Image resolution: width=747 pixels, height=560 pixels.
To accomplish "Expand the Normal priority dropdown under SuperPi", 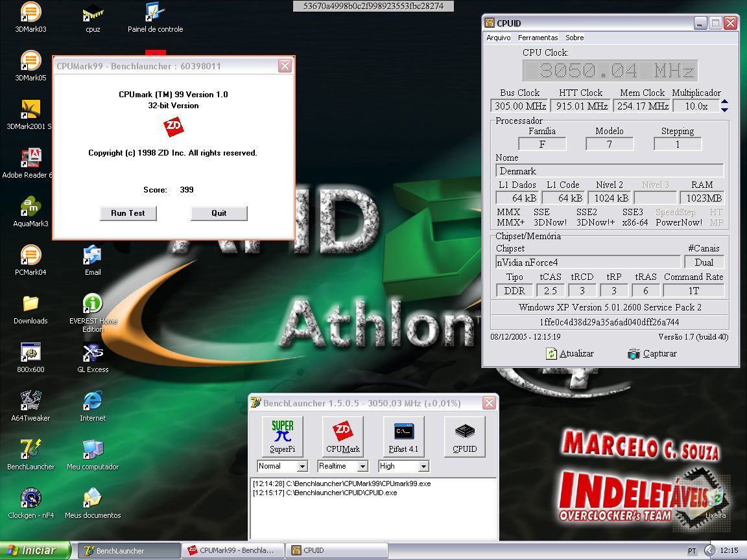I will tap(302, 466).
